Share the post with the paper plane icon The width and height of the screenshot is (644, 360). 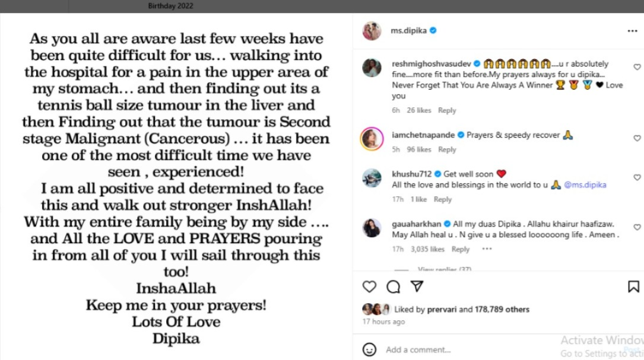[417, 287]
